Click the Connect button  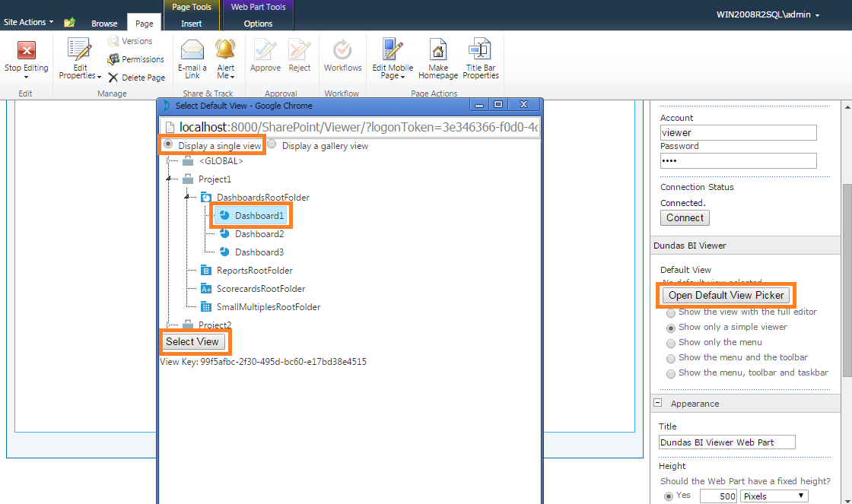point(685,217)
